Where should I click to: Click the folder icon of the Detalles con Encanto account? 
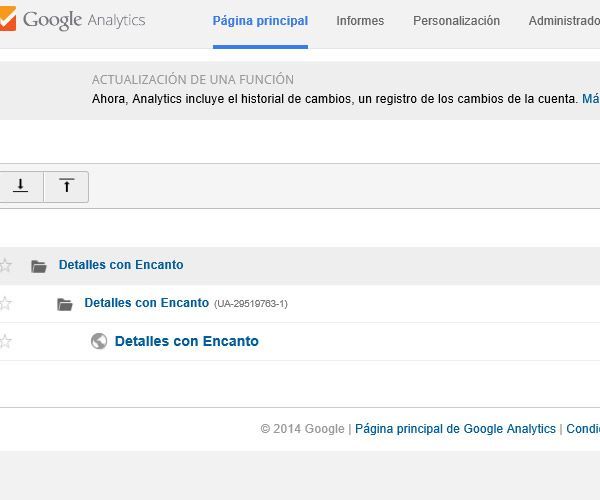pyautogui.click(x=39, y=266)
